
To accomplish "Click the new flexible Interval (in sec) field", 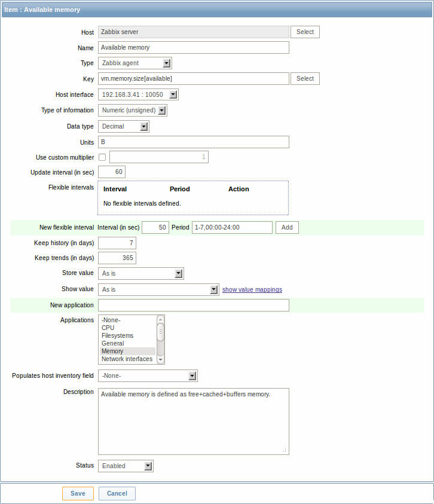I will point(155,227).
